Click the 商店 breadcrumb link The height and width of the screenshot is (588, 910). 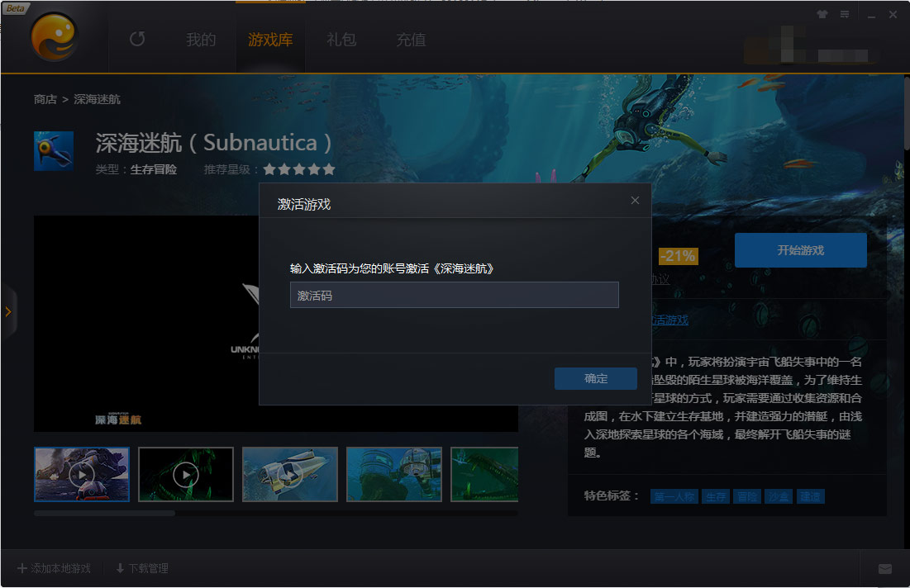coord(45,99)
